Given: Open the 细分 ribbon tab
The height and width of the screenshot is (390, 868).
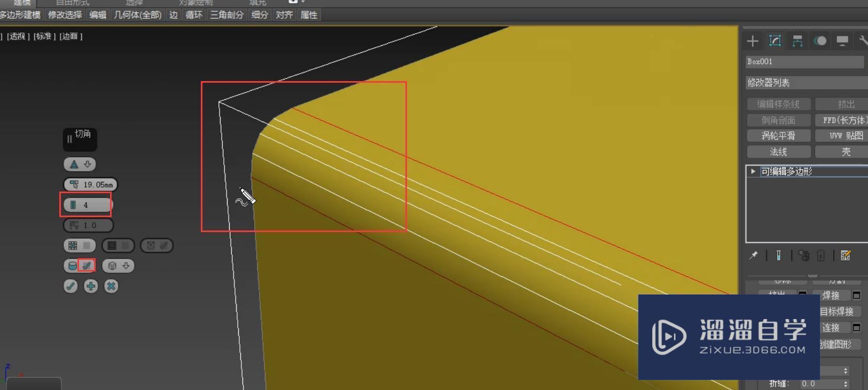Looking at the screenshot, I should pos(260,15).
